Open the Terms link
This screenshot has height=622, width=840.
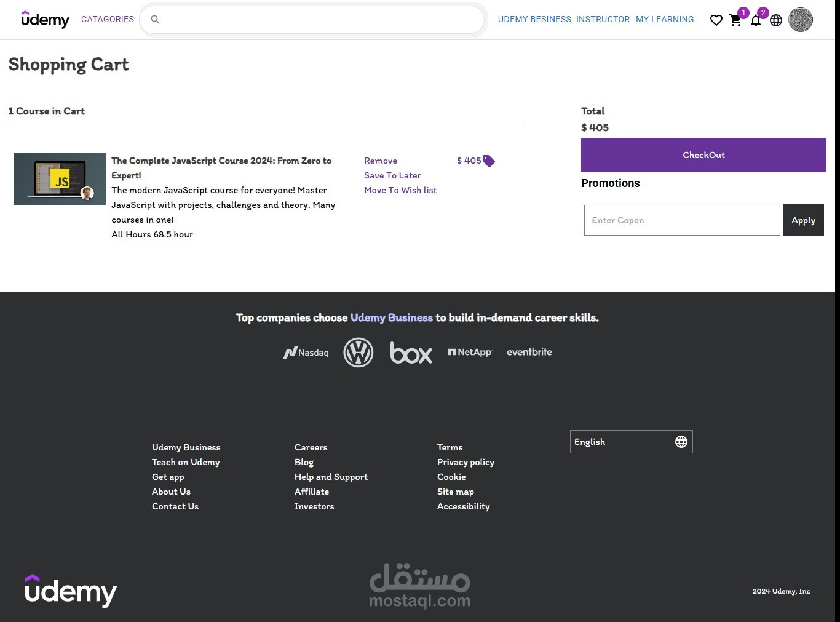coord(450,447)
